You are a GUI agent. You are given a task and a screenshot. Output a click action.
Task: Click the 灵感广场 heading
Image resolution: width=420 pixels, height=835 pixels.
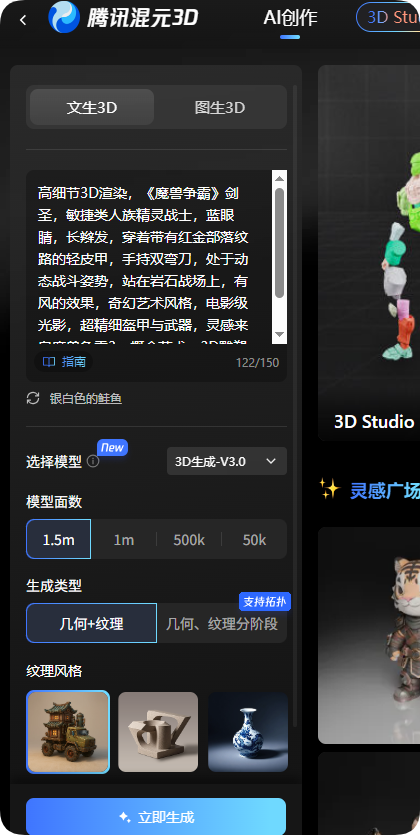tap(384, 490)
